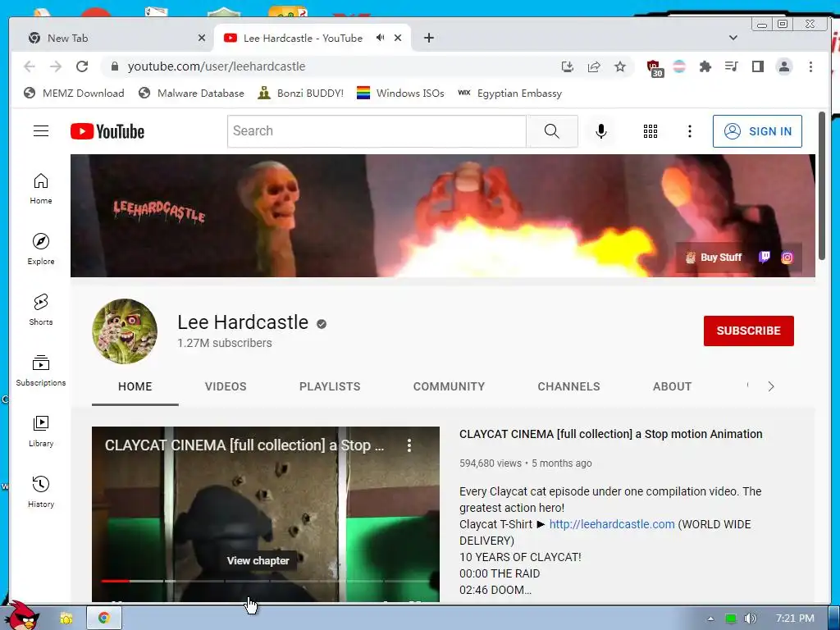The height and width of the screenshot is (630, 840).
Task: Open a new browser tab with plus
Action: pyautogui.click(x=428, y=38)
